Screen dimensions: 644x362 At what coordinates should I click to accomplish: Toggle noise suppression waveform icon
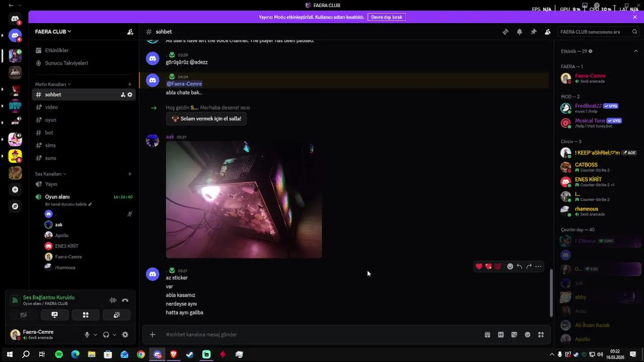(113, 300)
